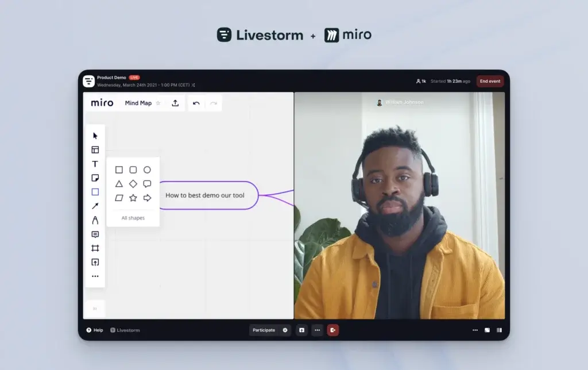Image resolution: width=588 pixels, height=370 pixels.
Task: Select the shape tool in toolbar
Action: click(95, 192)
